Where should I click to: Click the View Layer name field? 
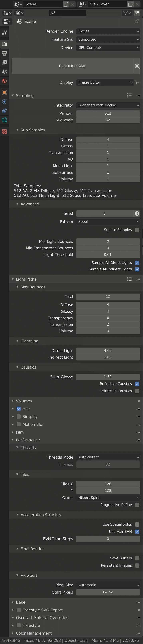tap(108, 4)
